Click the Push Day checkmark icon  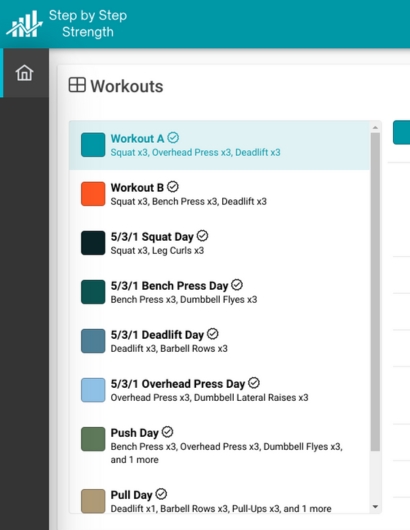(167, 432)
